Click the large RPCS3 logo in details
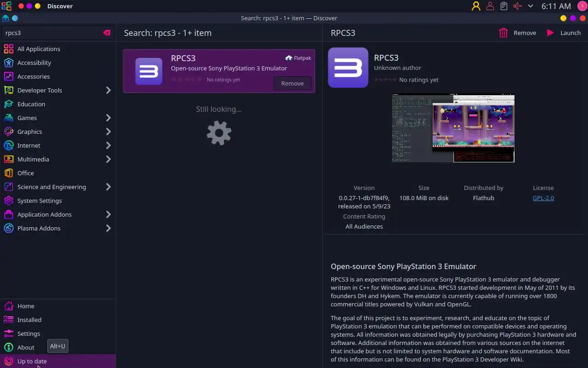 tap(348, 68)
